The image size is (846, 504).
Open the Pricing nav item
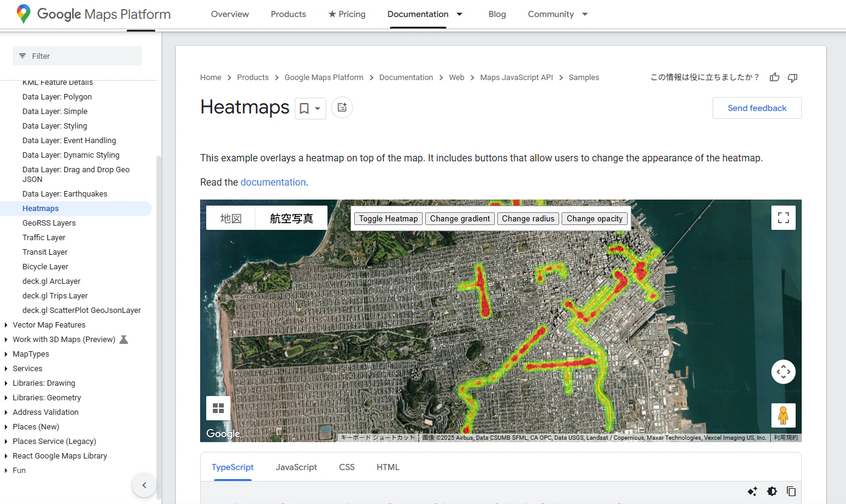click(347, 14)
